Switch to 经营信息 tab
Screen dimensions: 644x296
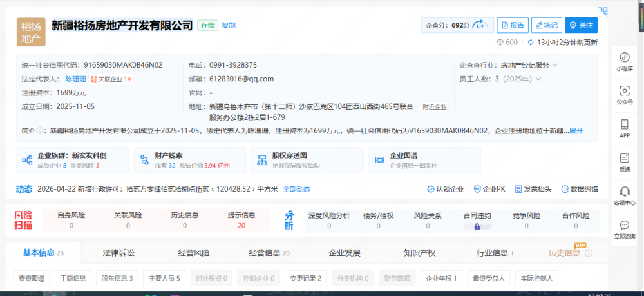click(269, 253)
